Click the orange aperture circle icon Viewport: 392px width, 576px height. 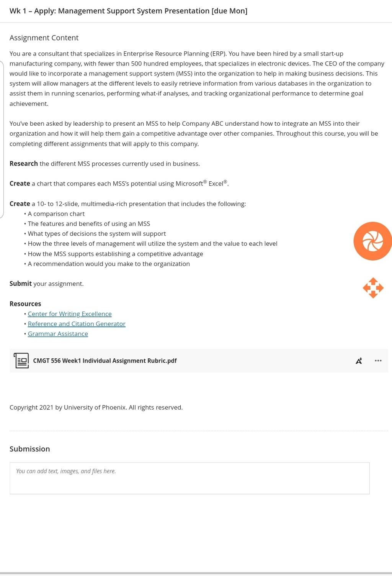[x=373, y=241]
